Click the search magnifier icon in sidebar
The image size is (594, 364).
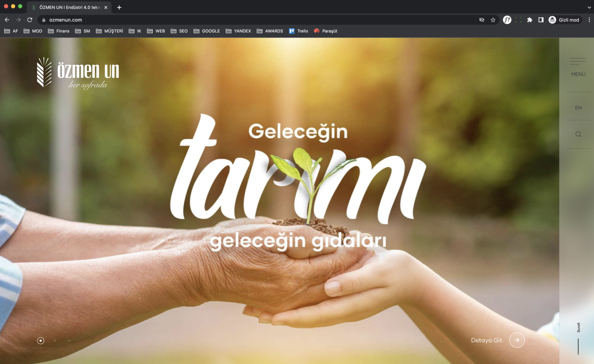point(578,134)
